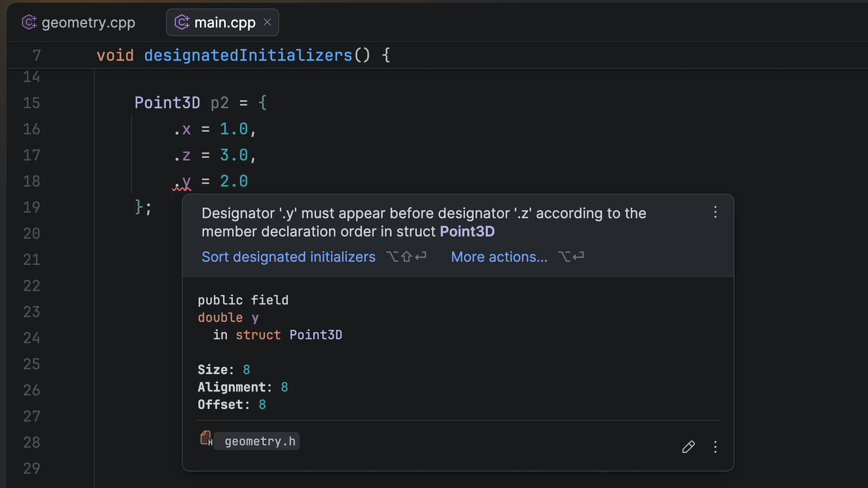Apply Sort designated initializers quick fix
The width and height of the screenshot is (868, 488).
click(288, 257)
